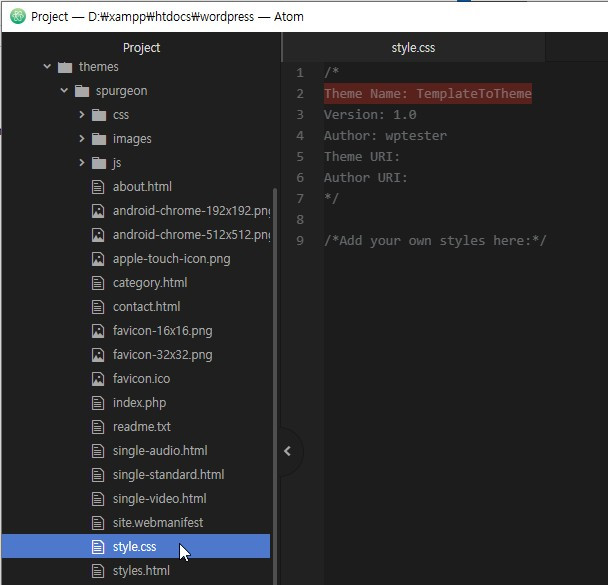Click the tree view vertical scrollbar
The height and width of the screenshot is (585, 608).
coord(275,386)
